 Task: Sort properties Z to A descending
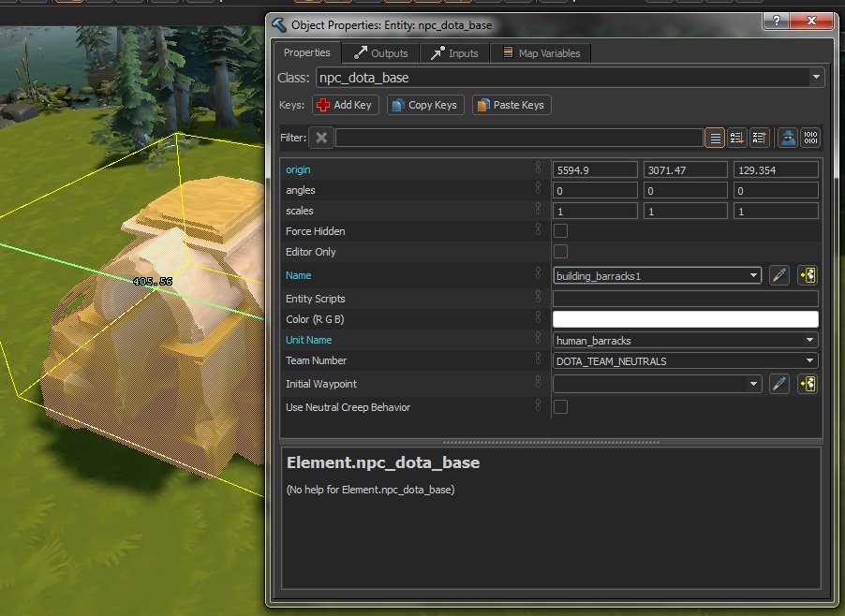759,138
